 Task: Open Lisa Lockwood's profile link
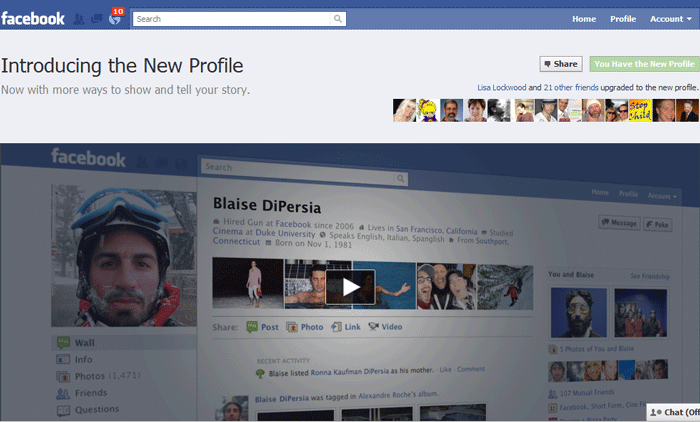(x=502, y=88)
